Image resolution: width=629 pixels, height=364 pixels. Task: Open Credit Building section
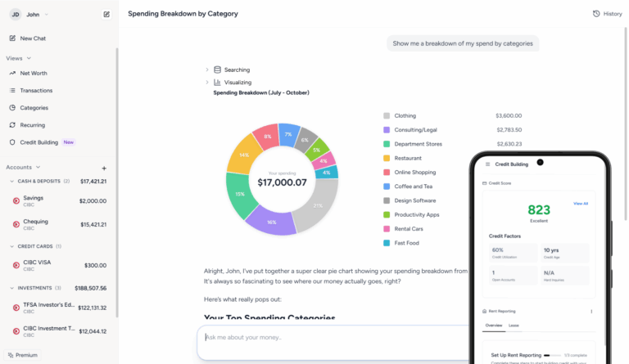click(x=38, y=142)
